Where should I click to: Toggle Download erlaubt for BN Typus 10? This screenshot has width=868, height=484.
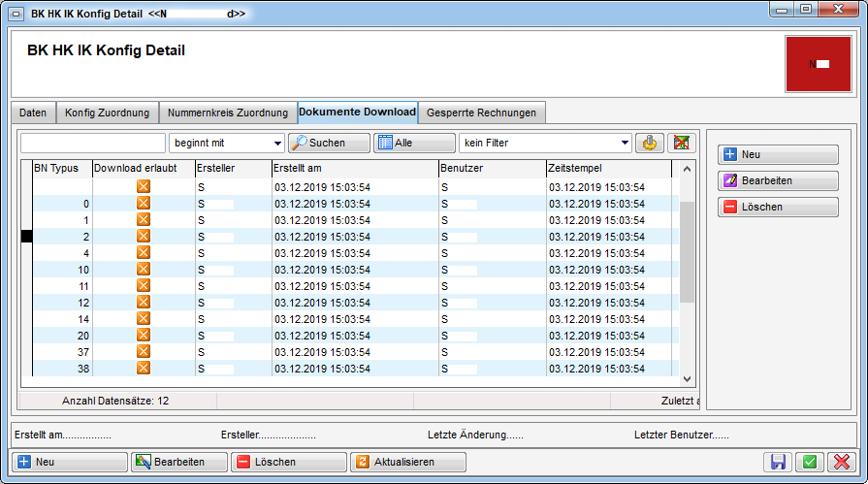(144, 269)
